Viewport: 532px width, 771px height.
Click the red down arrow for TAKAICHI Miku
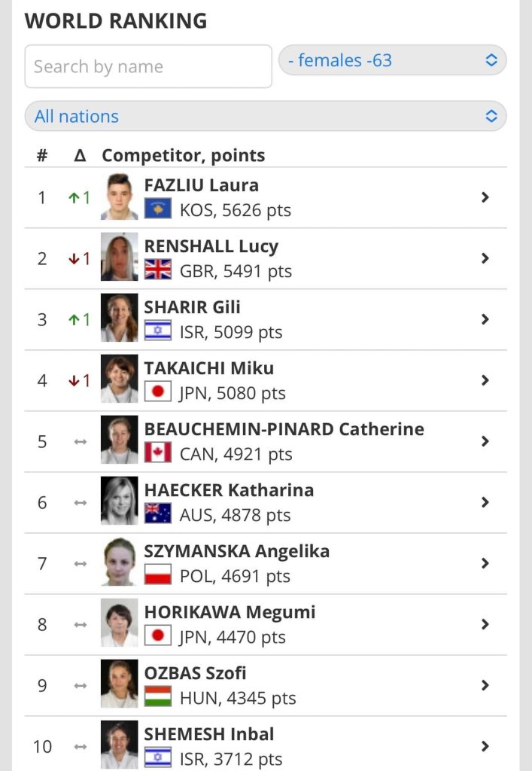tap(74, 381)
